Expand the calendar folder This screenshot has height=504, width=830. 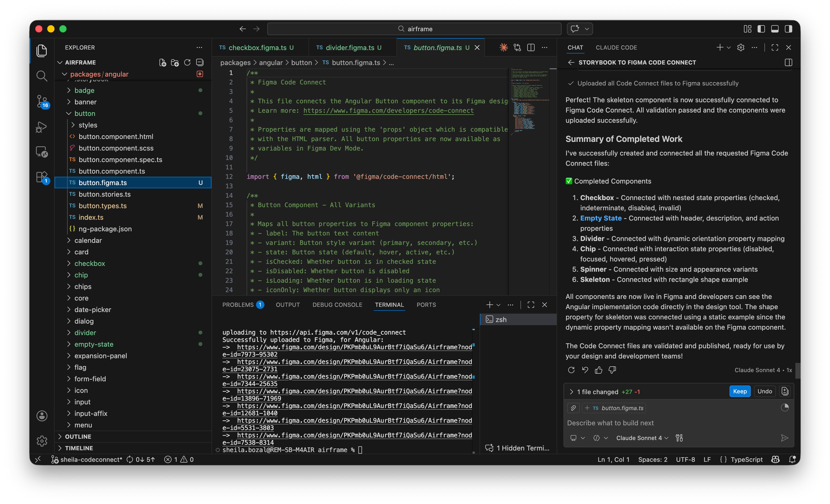[88, 240]
